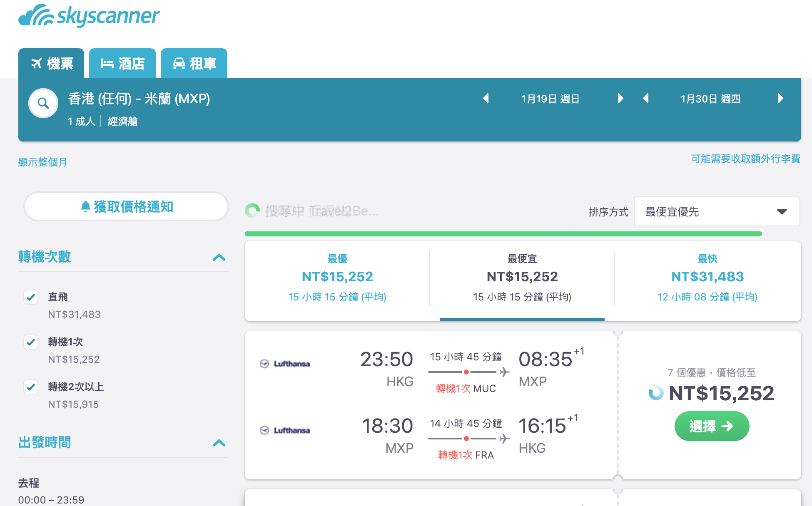Go to next day after 1月30日
The height and width of the screenshot is (506, 812).
tap(780, 99)
